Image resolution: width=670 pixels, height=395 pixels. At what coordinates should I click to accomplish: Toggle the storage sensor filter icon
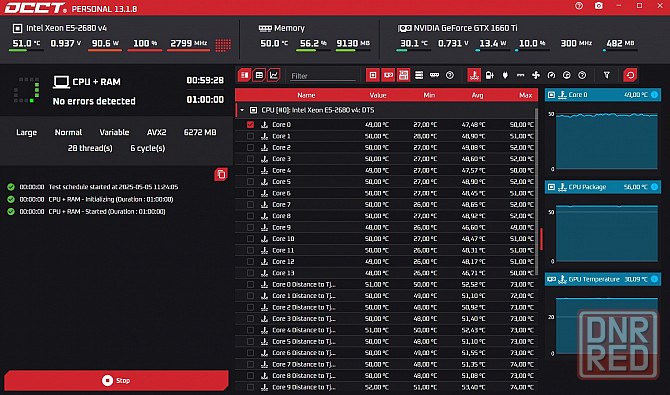[x=419, y=75]
